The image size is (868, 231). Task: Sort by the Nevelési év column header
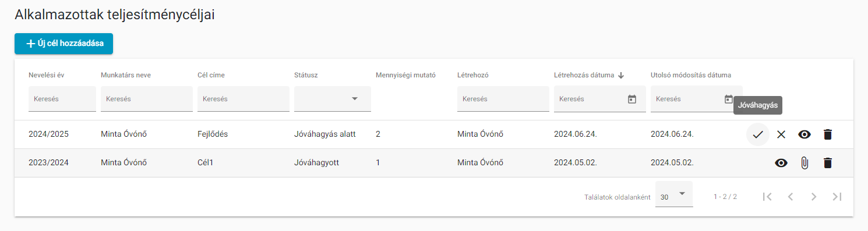pos(47,75)
